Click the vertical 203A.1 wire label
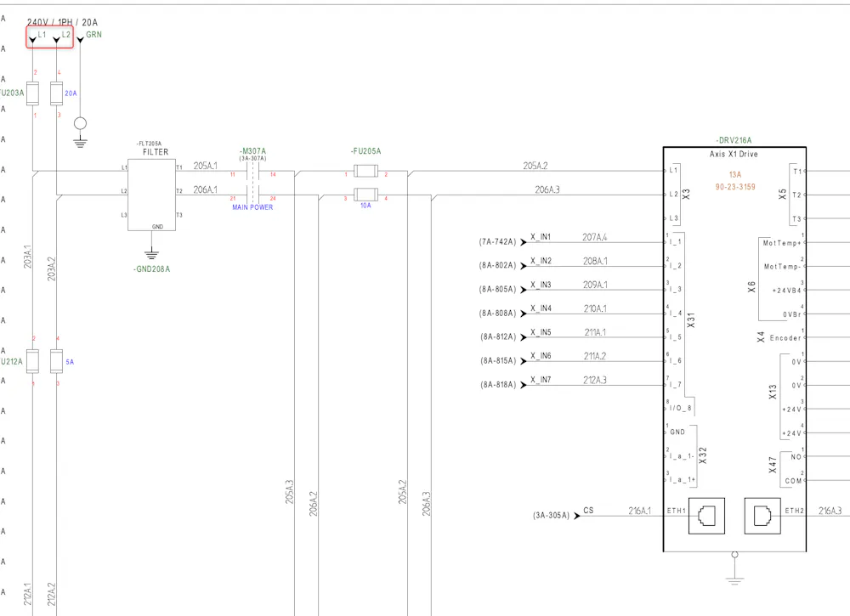This screenshot has width=850, height=616. [28, 257]
